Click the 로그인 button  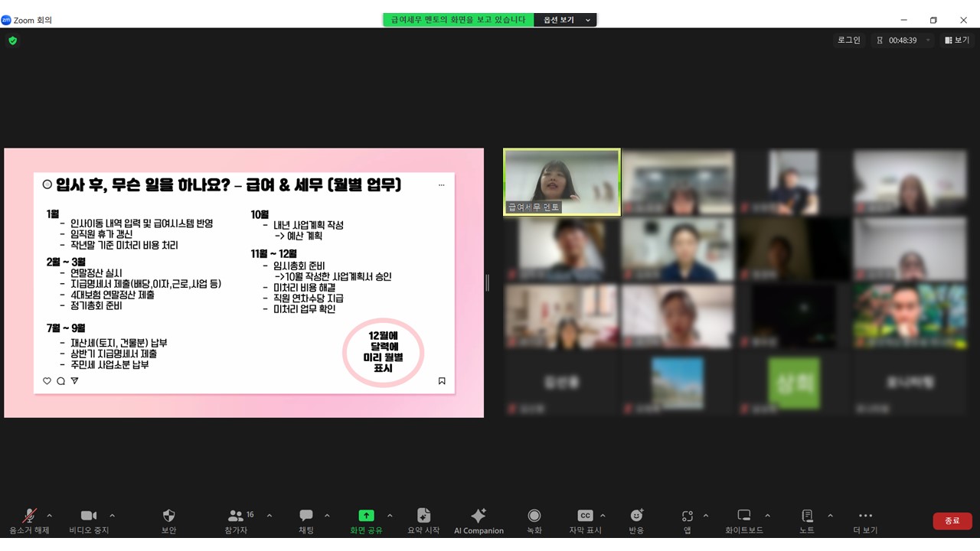(x=848, y=40)
